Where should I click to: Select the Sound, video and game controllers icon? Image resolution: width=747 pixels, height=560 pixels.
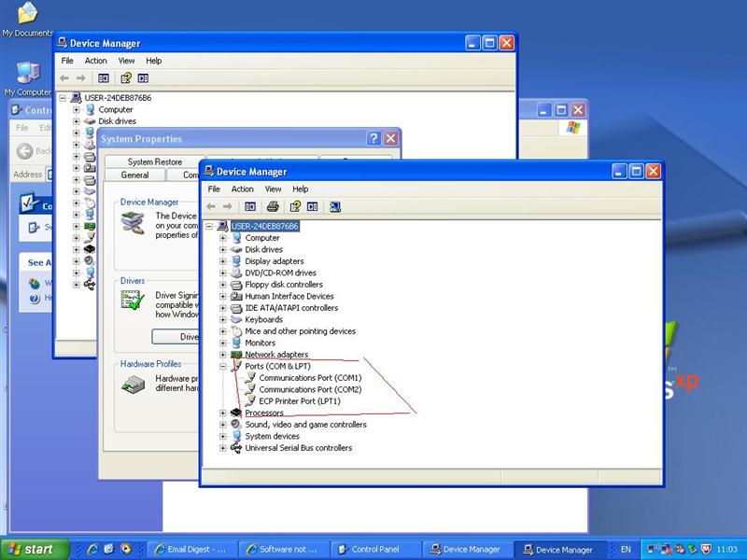point(236,425)
